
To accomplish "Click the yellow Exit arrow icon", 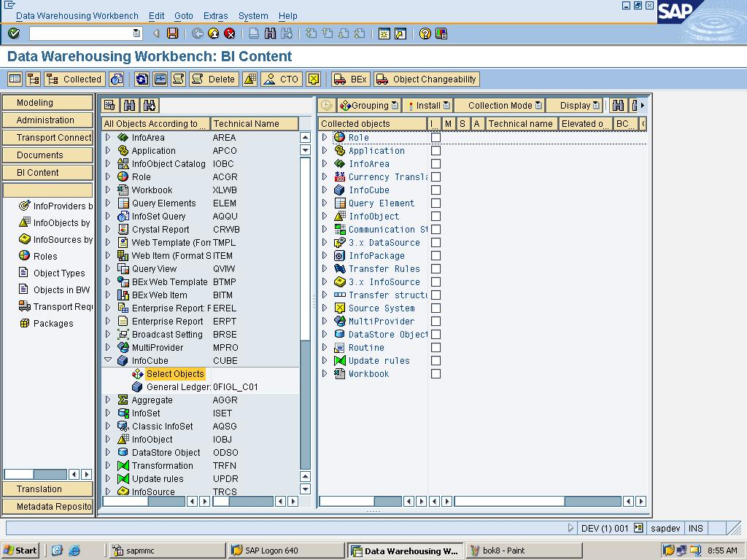I will [x=214, y=34].
